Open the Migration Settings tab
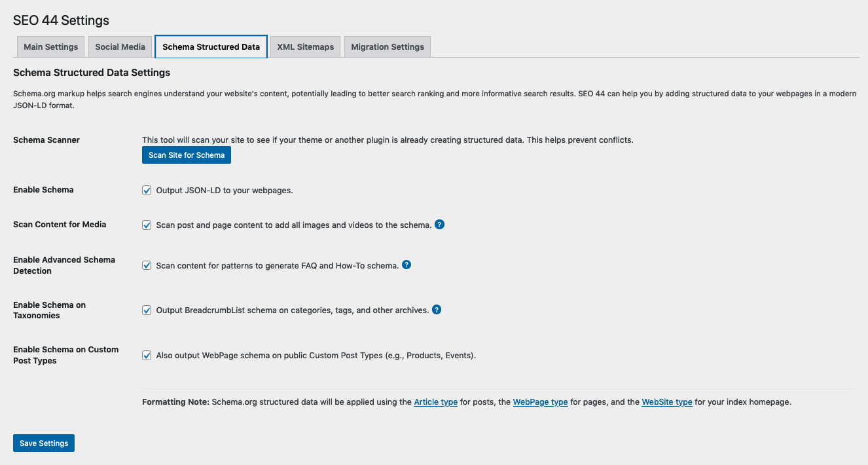Screen dimensions: 868x465 tap(387, 46)
